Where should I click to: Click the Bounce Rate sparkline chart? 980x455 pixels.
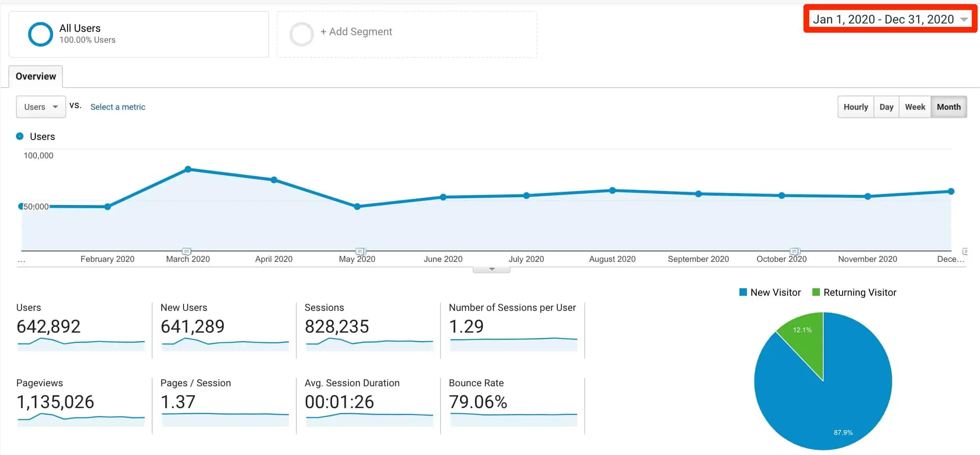click(x=513, y=419)
